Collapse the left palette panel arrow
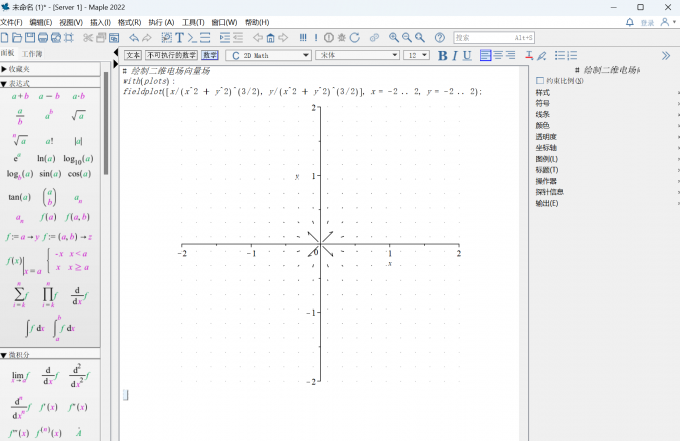 tap(115, 52)
